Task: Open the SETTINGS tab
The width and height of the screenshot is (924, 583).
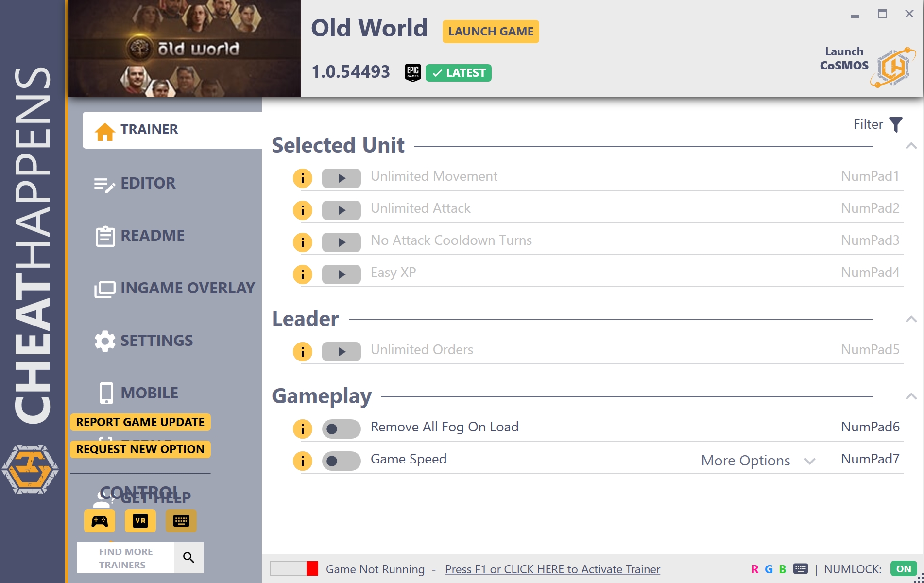Action: tap(144, 341)
